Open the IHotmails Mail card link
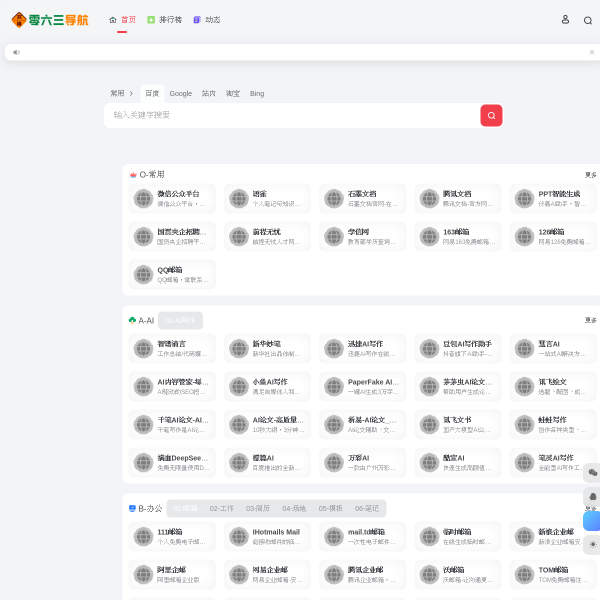 (x=267, y=536)
